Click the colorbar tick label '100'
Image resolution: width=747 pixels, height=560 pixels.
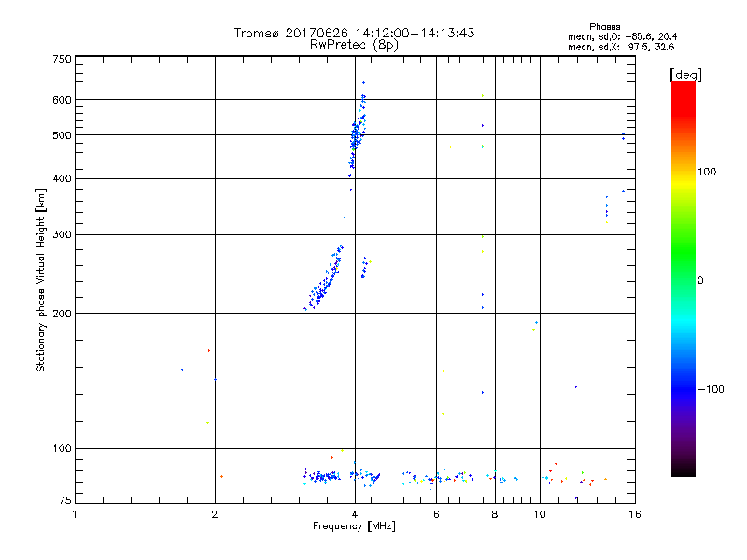707,172
